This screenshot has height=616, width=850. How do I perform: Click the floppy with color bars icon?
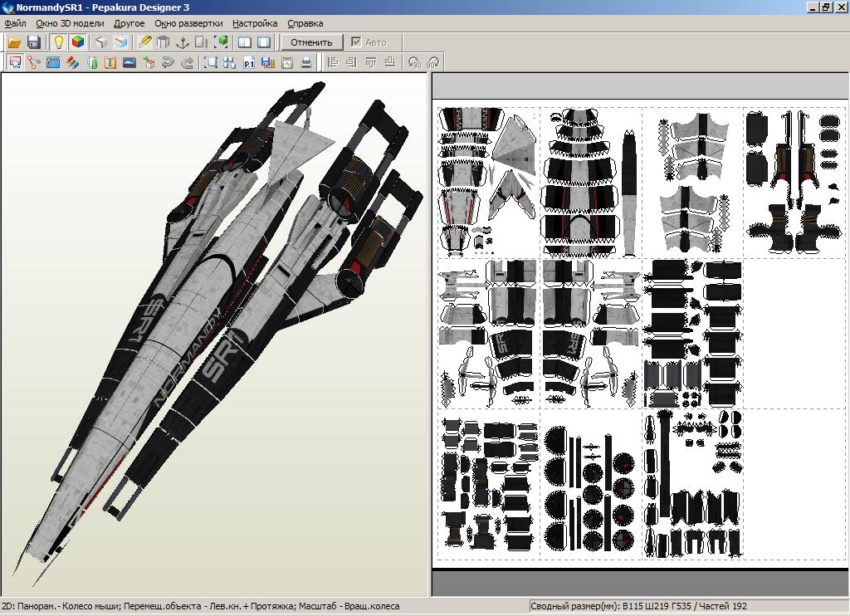tap(268, 62)
